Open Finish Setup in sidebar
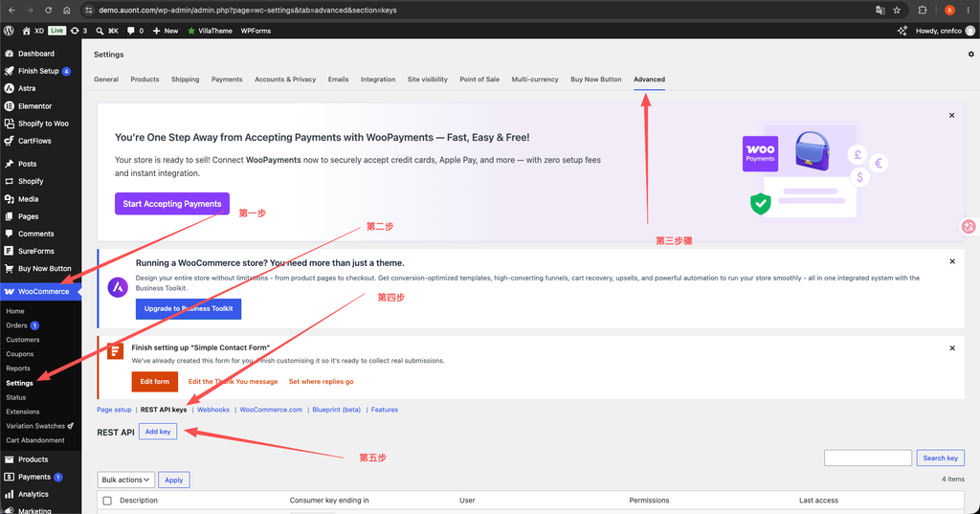This screenshot has width=980, height=514. (37, 71)
